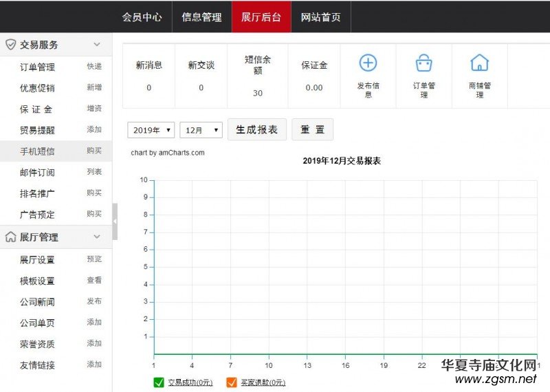Image resolution: width=550 pixels, height=392 pixels.
Task: Go to the 网站首页 tab
Action: pos(320,17)
